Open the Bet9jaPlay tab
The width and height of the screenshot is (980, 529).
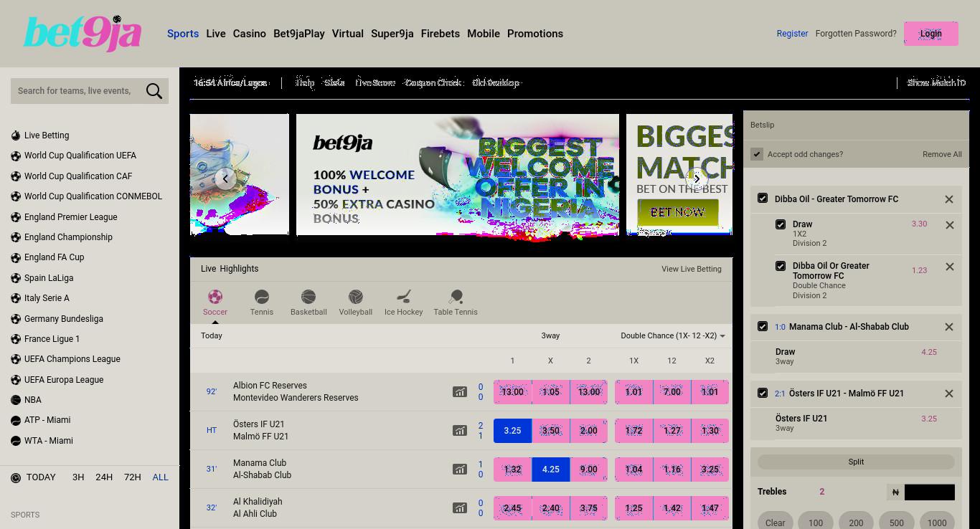(x=299, y=34)
